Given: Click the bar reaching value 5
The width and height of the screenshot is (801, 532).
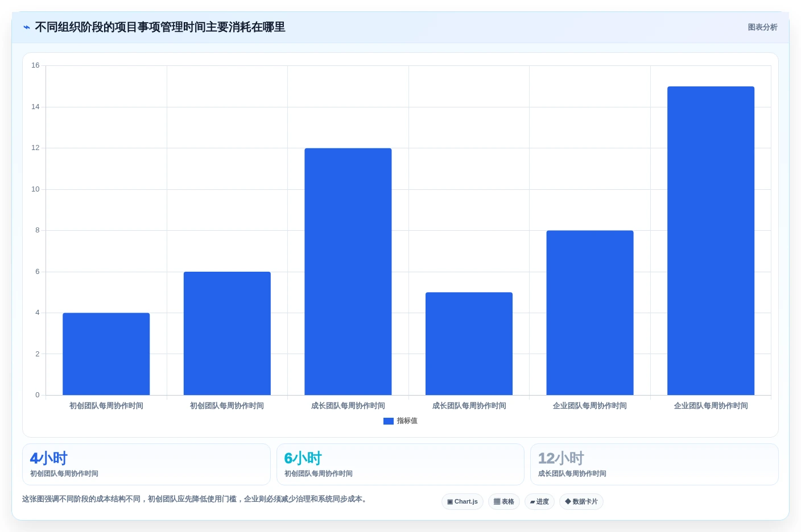Looking at the screenshot, I should pos(469,344).
